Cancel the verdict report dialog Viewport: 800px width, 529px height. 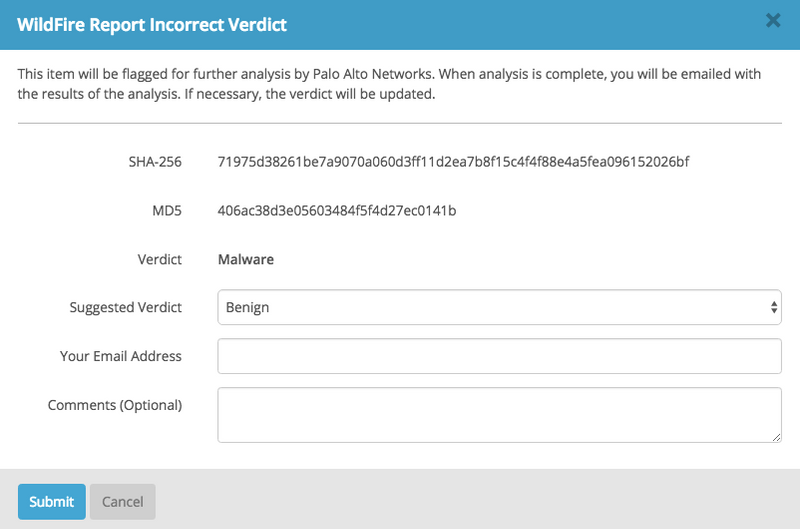point(123,502)
